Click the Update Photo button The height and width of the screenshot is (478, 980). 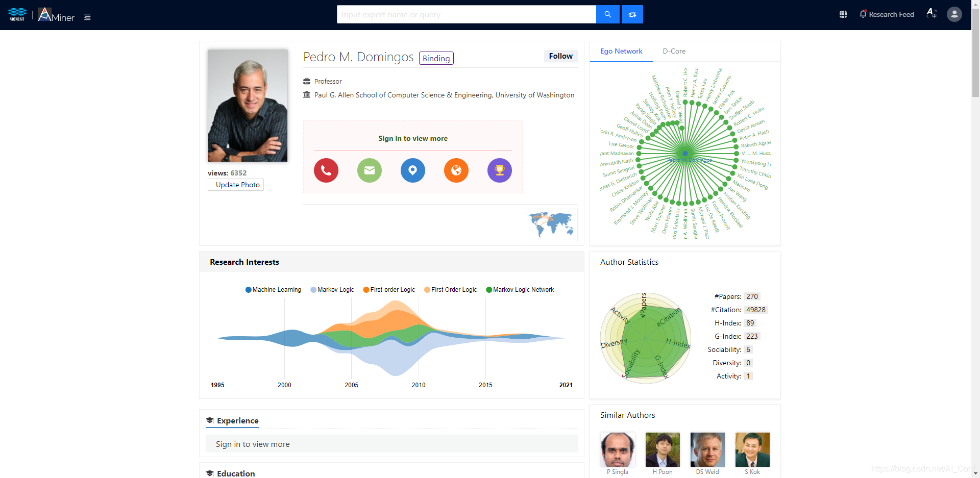[x=236, y=185]
